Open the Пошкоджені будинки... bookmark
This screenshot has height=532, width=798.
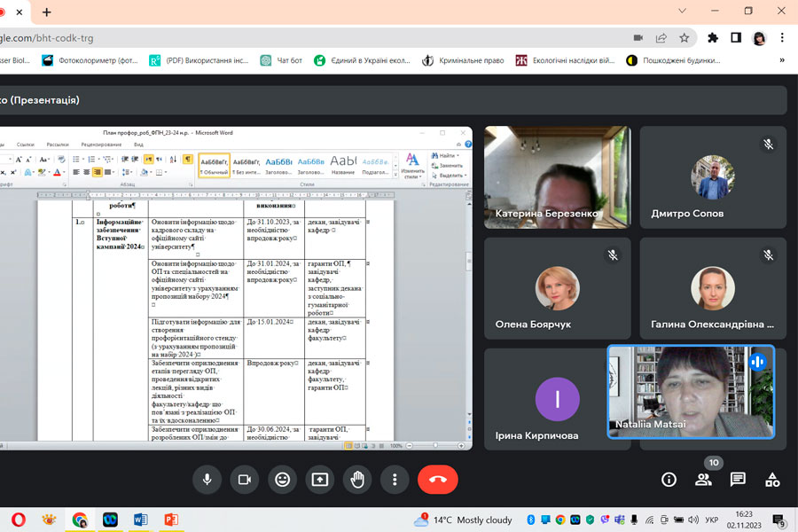point(673,60)
